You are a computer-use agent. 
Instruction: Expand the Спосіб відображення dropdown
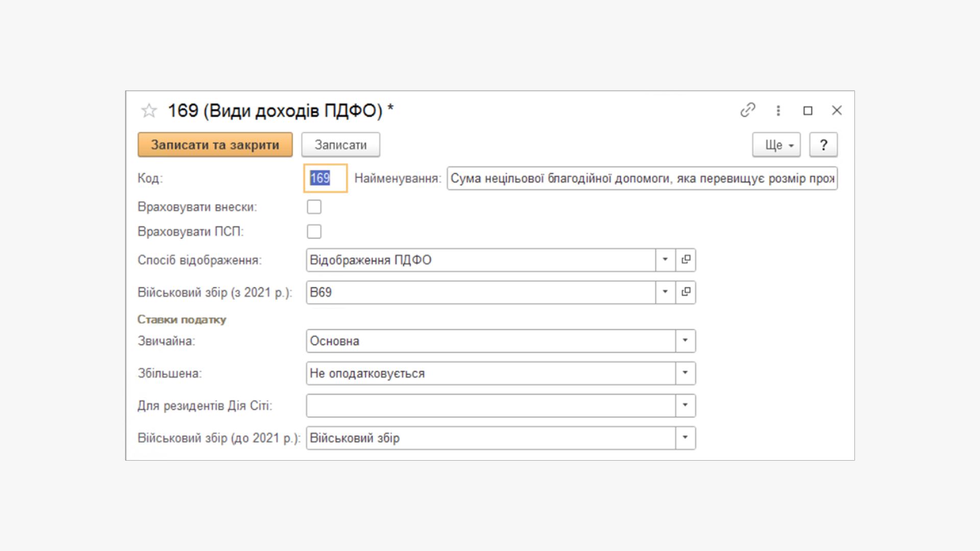tap(665, 260)
